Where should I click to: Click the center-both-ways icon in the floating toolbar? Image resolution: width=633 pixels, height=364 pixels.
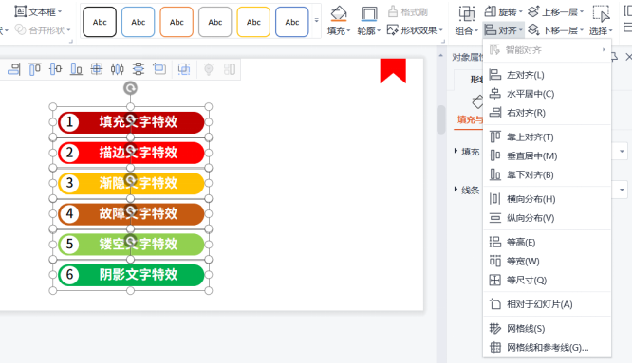pos(97,69)
